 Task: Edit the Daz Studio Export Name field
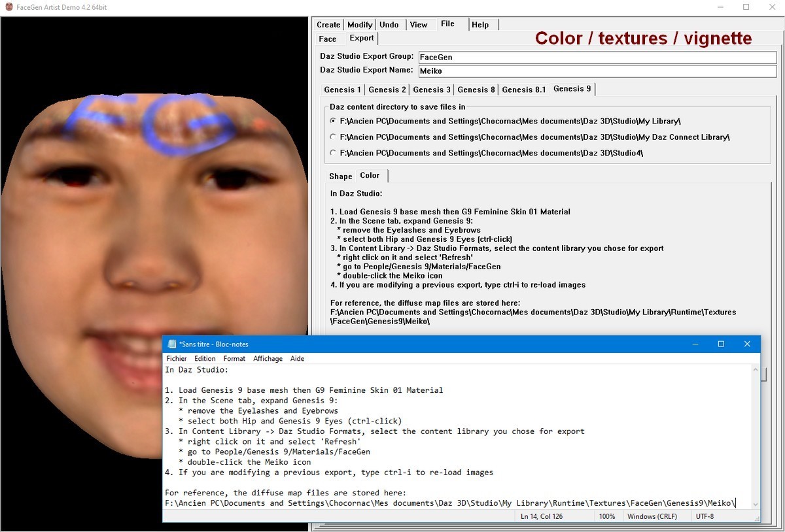(597, 70)
